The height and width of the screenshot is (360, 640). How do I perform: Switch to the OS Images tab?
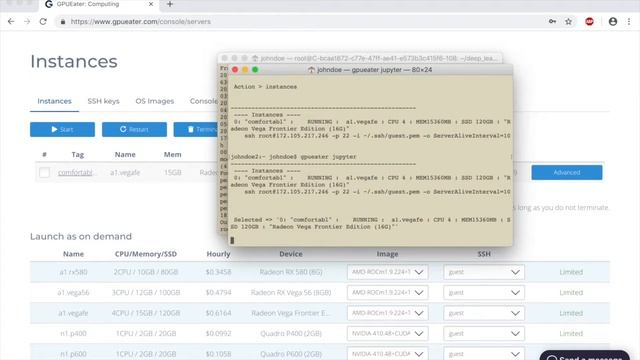[155, 101]
